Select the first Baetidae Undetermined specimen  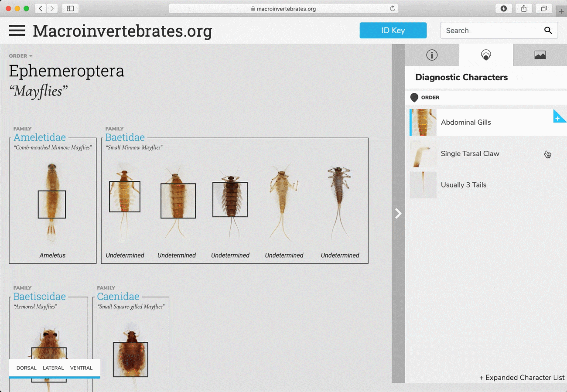coord(125,203)
